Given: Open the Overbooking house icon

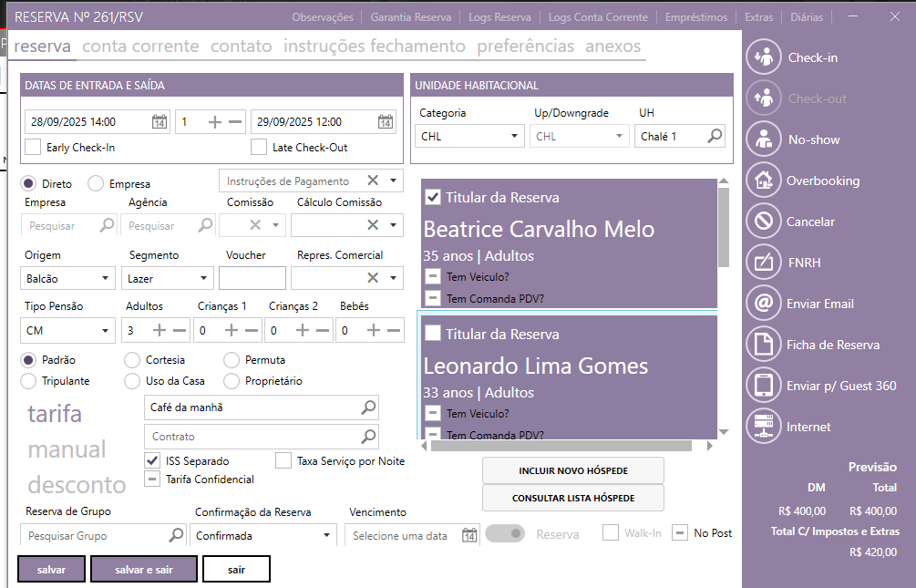Looking at the screenshot, I should tap(763, 181).
